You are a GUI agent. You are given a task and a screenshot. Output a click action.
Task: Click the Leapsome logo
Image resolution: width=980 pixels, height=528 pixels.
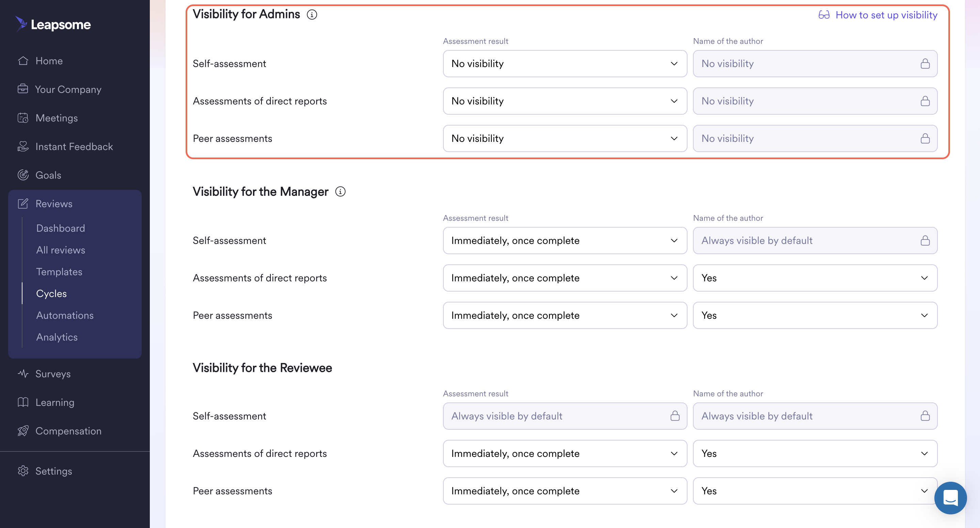53,24
